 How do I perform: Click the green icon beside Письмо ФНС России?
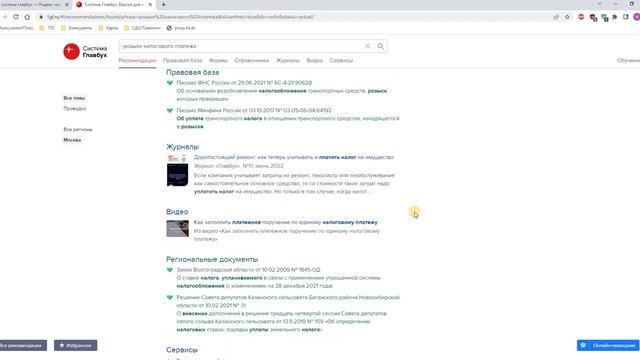[x=170, y=83]
